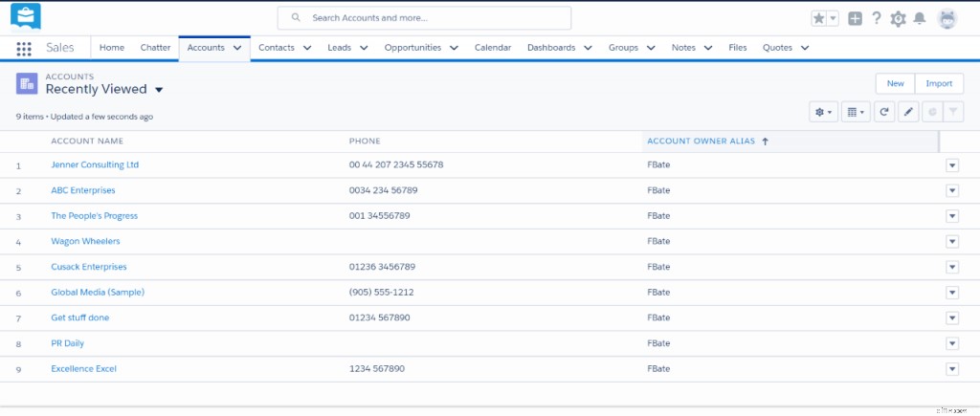Expand the Leads tab chevron menu
Viewport: 980px width, 416px height.
364,48
